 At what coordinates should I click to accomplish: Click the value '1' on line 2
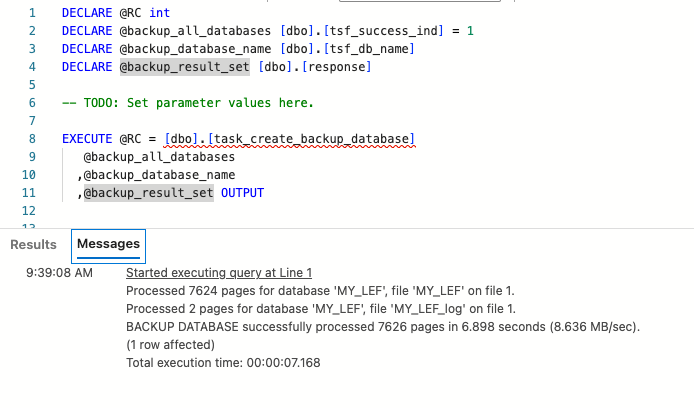(470, 31)
